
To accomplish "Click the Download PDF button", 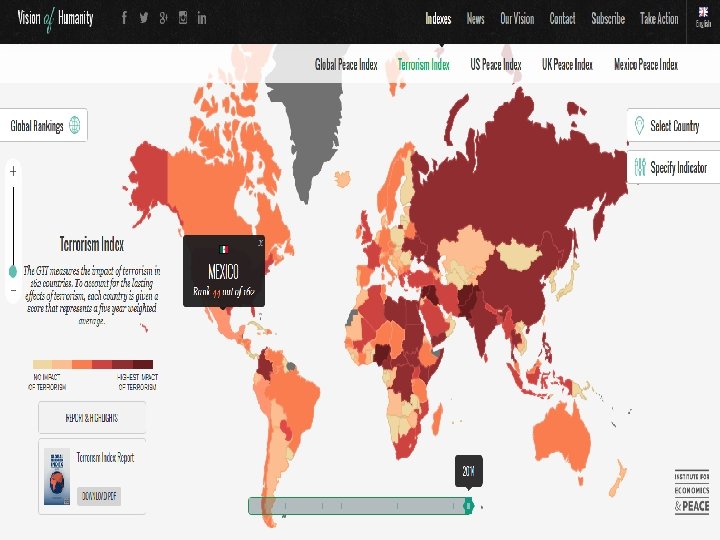I will 99,496.
